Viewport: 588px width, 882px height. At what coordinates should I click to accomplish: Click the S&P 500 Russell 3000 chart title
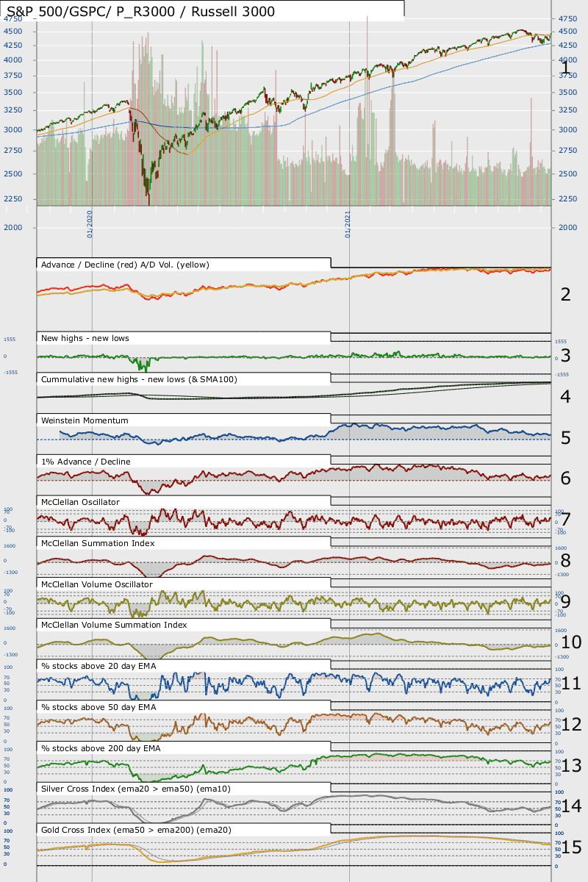pos(140,12)
